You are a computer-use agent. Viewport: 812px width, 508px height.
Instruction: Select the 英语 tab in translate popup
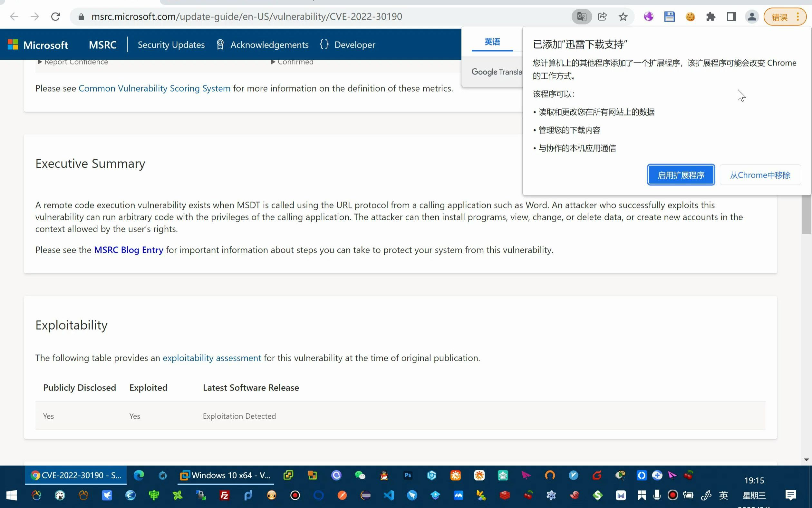[492, 42]
